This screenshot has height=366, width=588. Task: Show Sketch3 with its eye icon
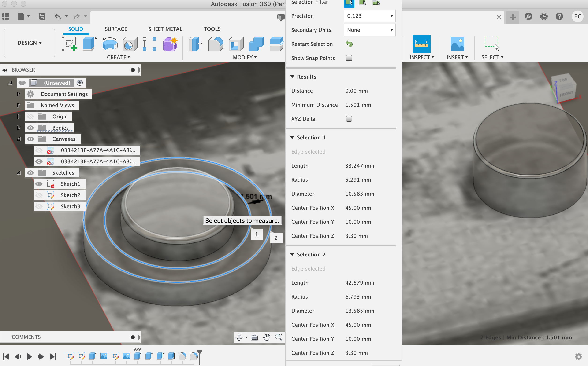click(39, 206)
